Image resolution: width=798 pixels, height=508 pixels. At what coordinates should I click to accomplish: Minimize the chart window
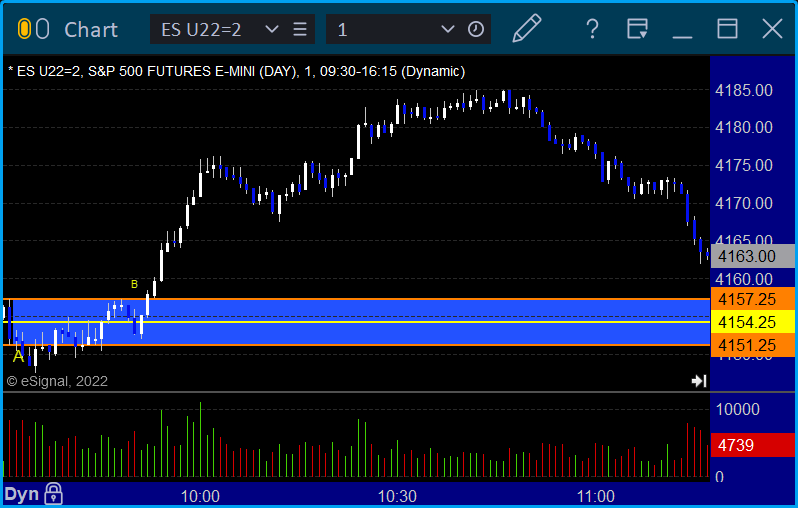[682, 37]
